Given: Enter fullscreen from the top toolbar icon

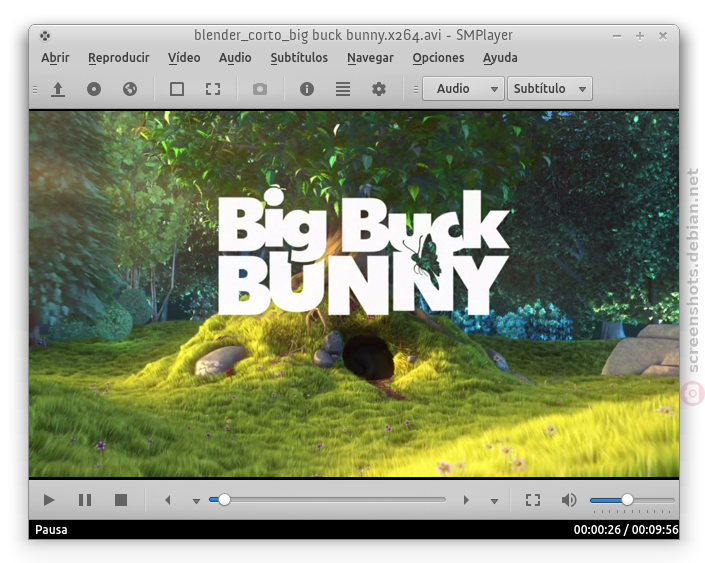Looking at the screenshot, I should (213, 89).
